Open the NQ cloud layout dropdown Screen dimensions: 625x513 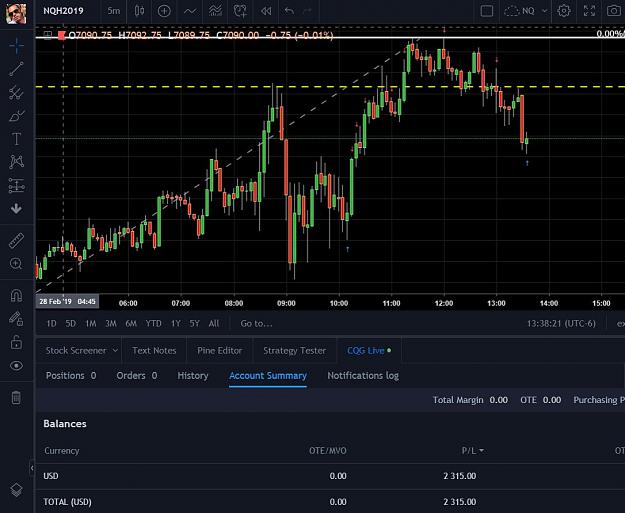pyautogui.click(x=519, y=11)
